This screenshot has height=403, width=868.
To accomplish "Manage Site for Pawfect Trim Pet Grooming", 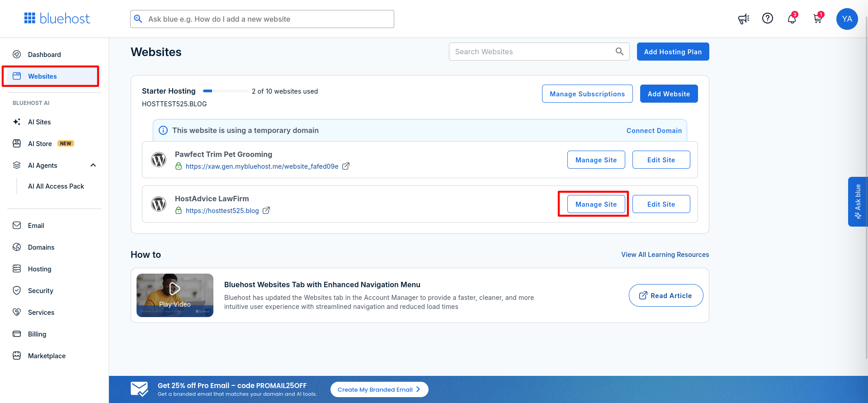I will click(x=596, y=160).
